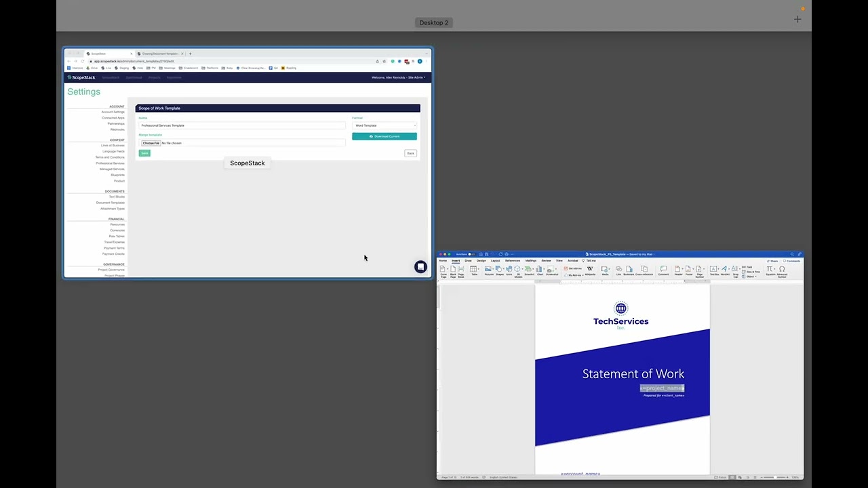The height and width of the screenshot is (488, 868).
Task: Insert Header from Word ribbon
Action: point(678,271)
